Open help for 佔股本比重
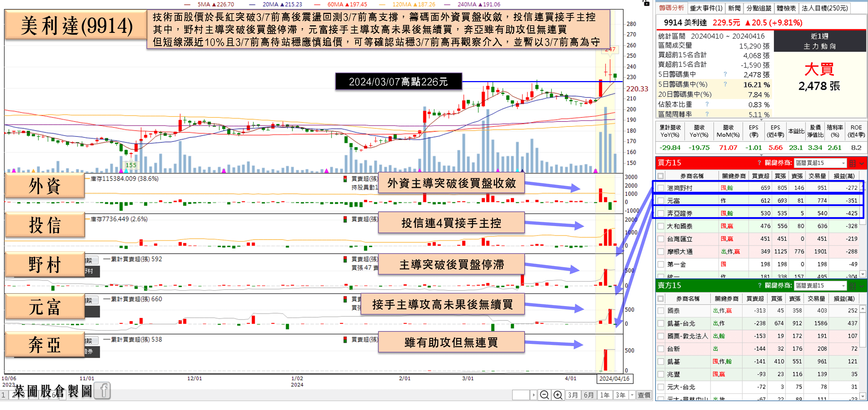Screen dimensions: 868x410 (x=707, y=104)
